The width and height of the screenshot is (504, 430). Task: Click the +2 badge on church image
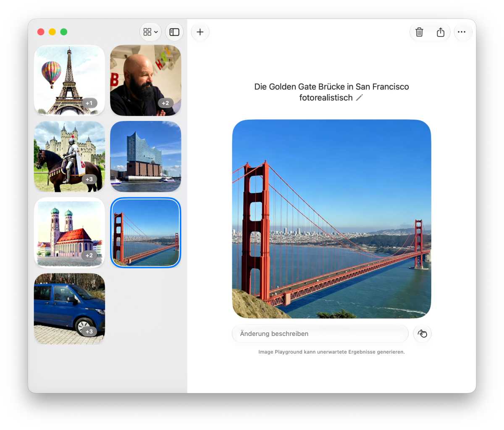89,255
